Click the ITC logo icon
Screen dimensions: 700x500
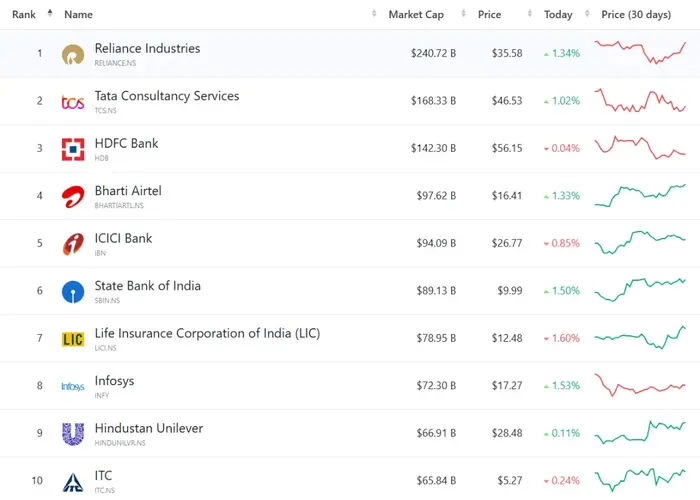73,481
